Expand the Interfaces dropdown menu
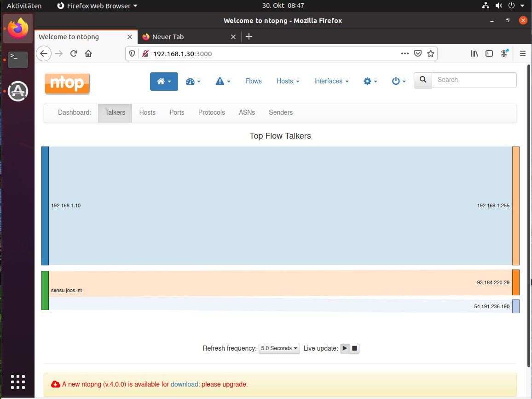This screenshot has width=532, height=399. [331, 81]
